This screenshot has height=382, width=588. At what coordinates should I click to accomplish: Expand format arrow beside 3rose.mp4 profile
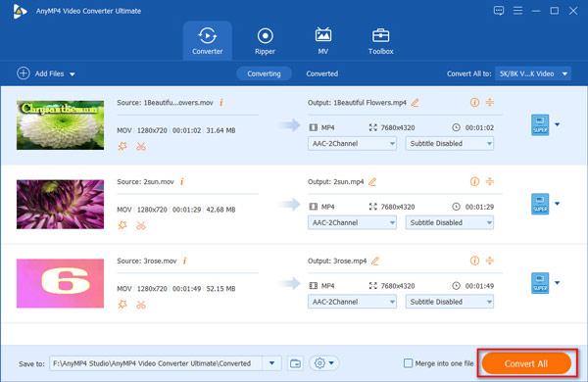[558, 283]
